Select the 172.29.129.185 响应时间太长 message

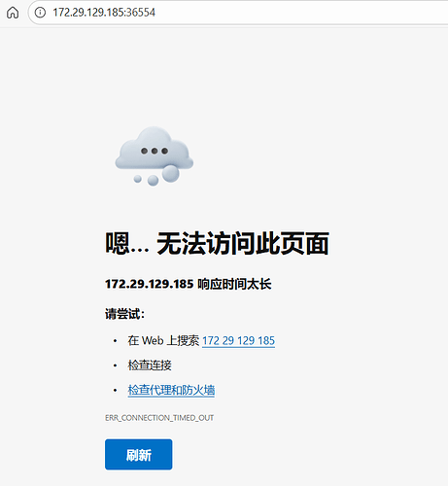click(x=189, y=284)
